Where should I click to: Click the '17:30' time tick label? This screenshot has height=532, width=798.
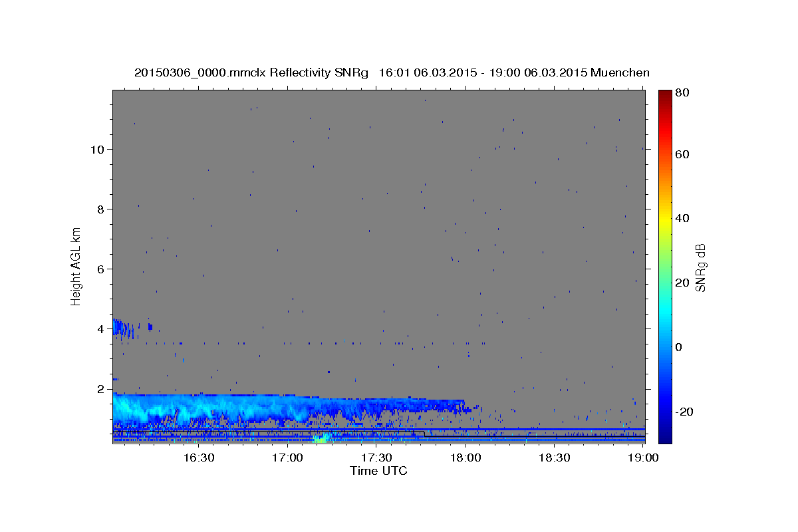click(x=377, y=458)
